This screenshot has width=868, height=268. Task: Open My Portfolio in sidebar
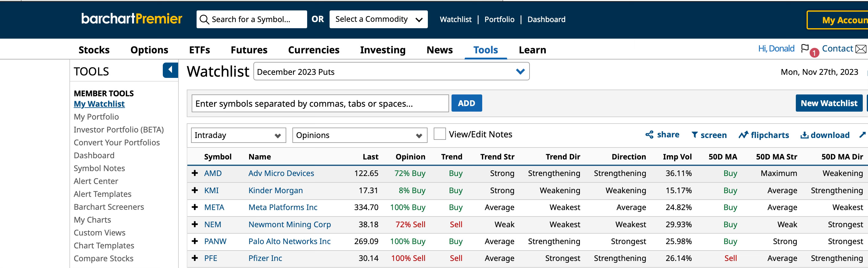96,117
